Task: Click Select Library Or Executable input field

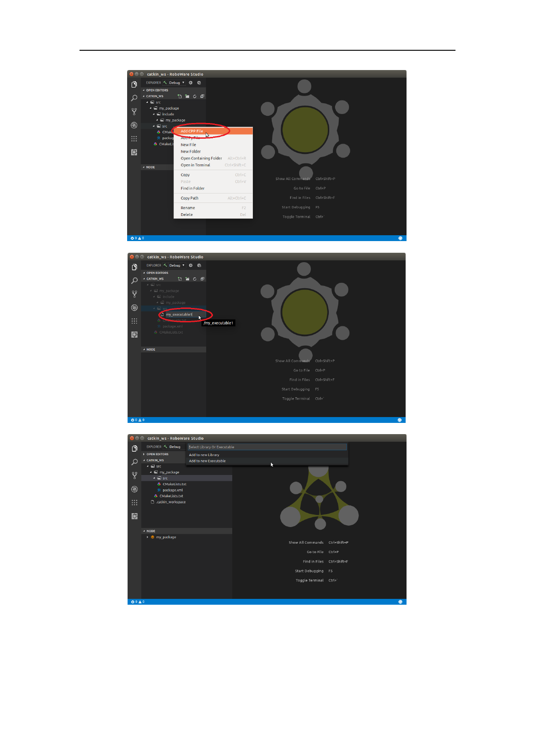Action: tap(267, 447)
